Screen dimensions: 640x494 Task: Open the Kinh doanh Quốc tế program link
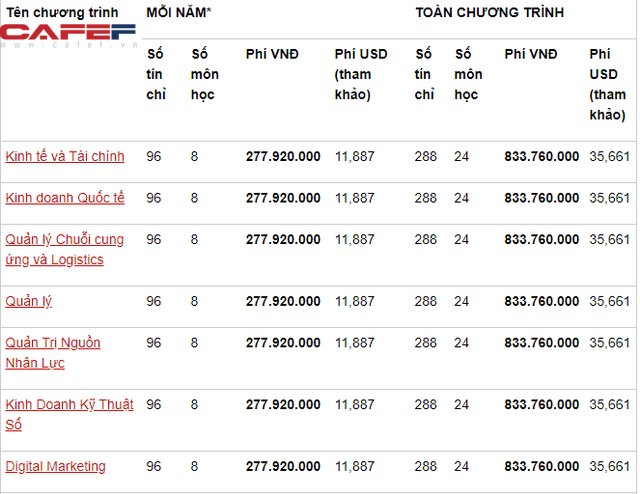pos(65,198)
